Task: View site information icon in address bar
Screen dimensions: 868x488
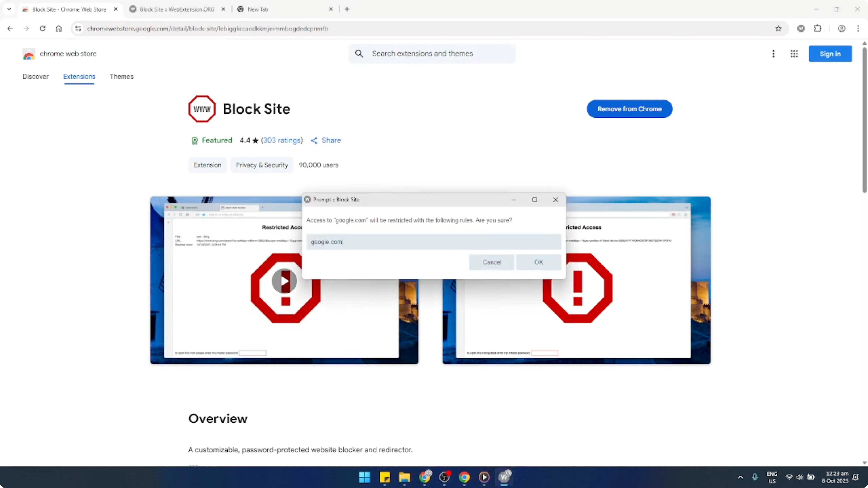Action: [x=78, y=29]
